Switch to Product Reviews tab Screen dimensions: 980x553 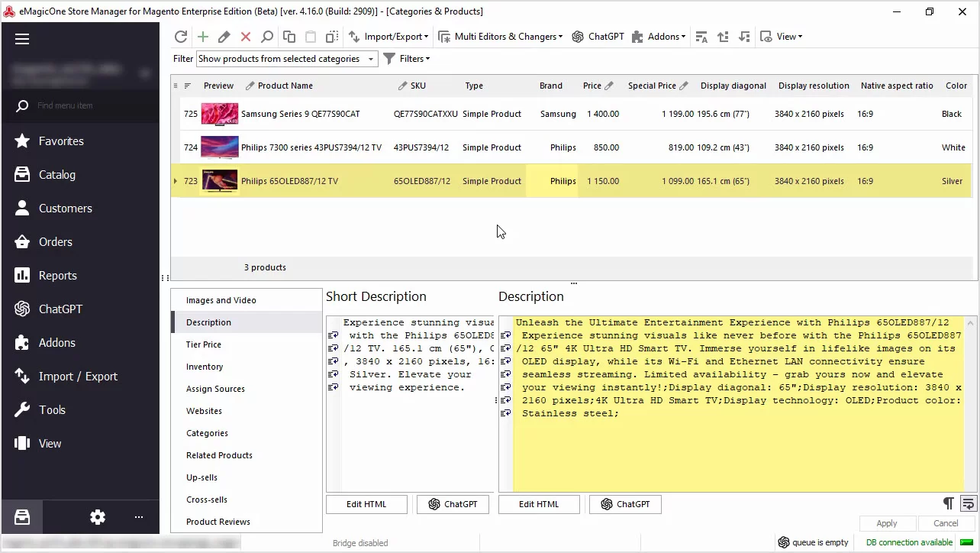click(x=247, y=522)
